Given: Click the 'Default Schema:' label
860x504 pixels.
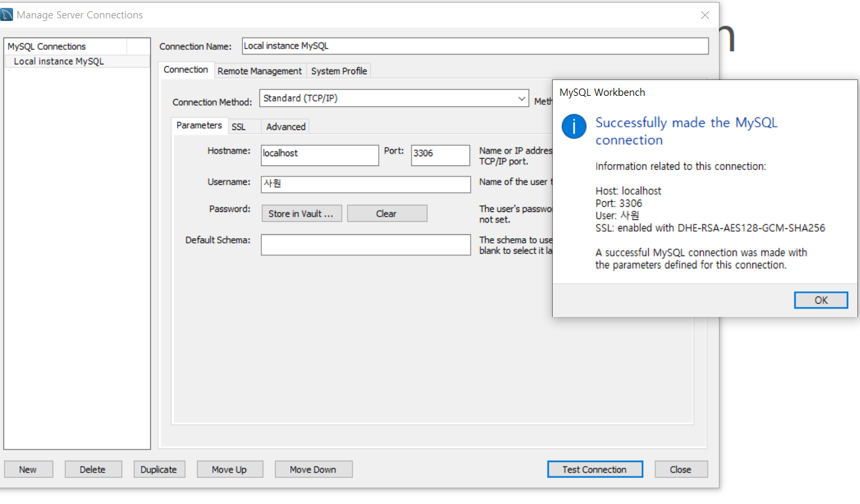Looking at the screenshot, I should pyautogui.click(x=218, y=240).
